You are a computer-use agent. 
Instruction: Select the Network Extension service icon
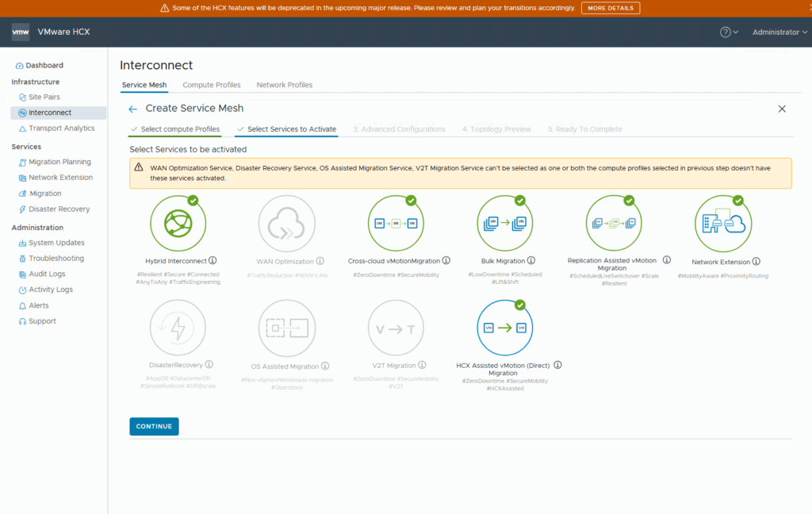tap(722, 224)
